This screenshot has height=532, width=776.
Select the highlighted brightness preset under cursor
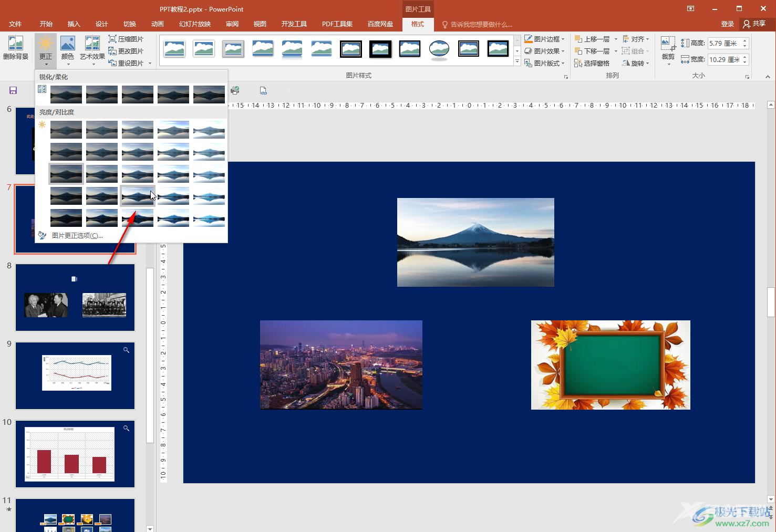coord(138,196)
